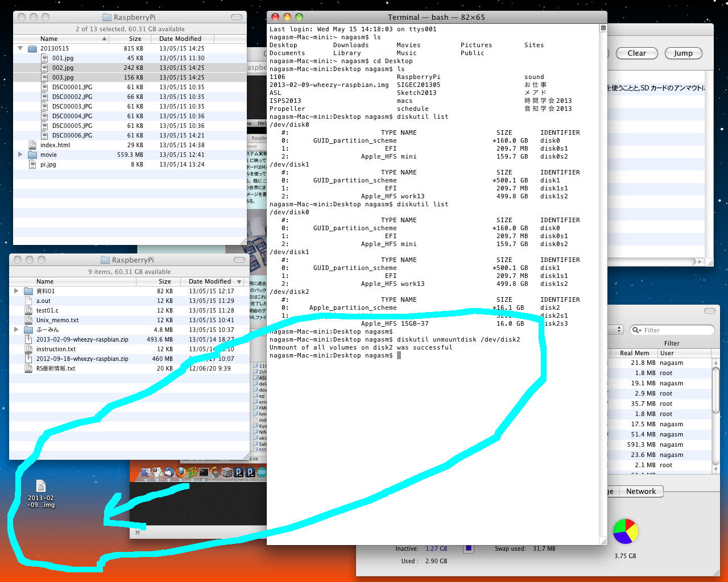Click the memory pie chart
The width and height of the screenshot is (728, 582).
626,531
